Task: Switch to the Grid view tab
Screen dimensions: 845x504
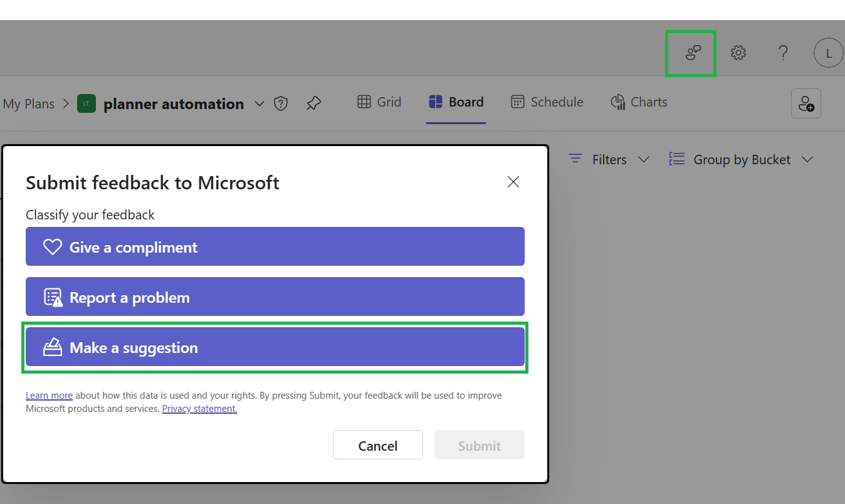Action: [379, 102]
